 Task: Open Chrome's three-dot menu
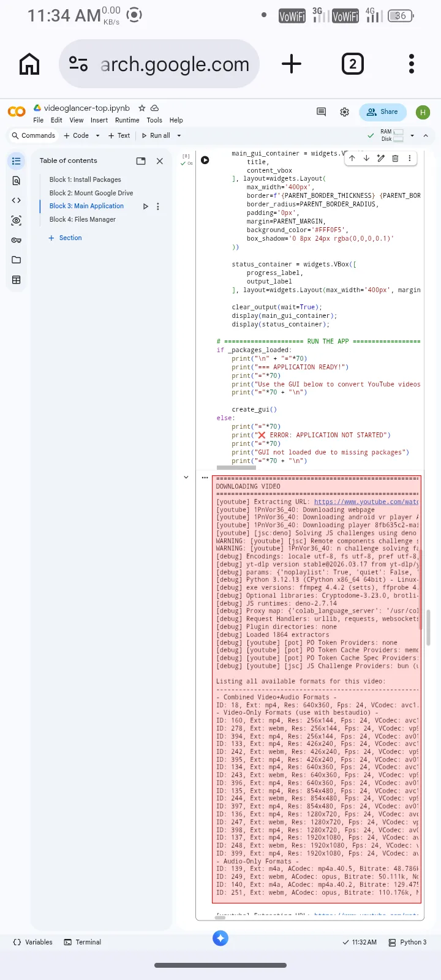point(412,64)
